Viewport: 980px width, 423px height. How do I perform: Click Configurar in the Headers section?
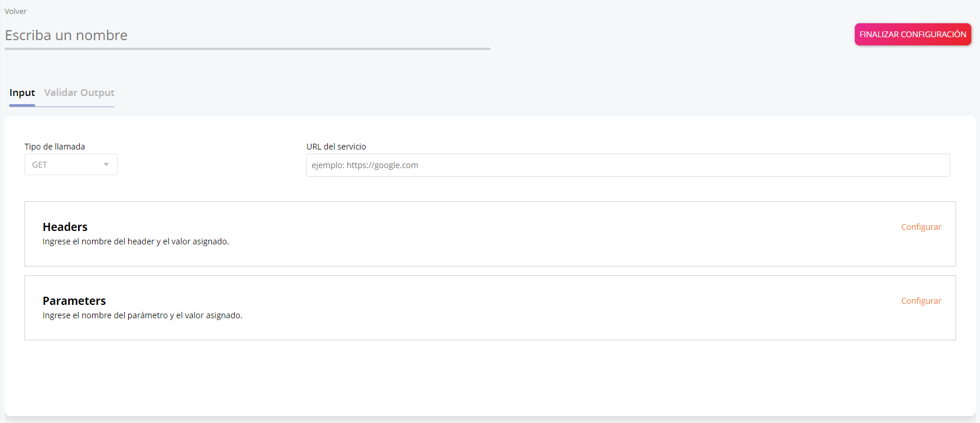pos(921,227)
